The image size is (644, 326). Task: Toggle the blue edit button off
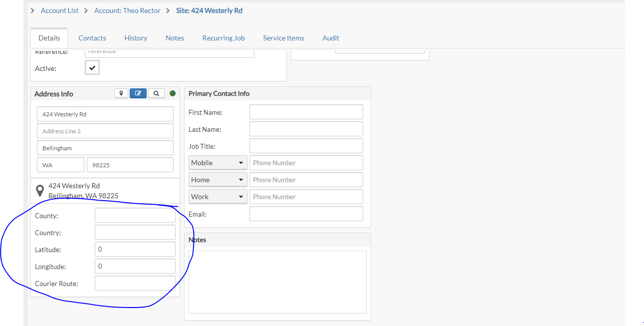coord(138,93)
